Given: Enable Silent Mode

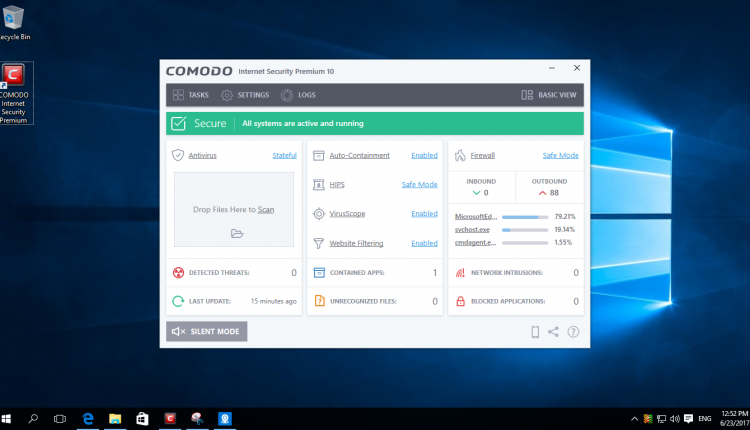Looking at the screenshot, I should point(206,331).
